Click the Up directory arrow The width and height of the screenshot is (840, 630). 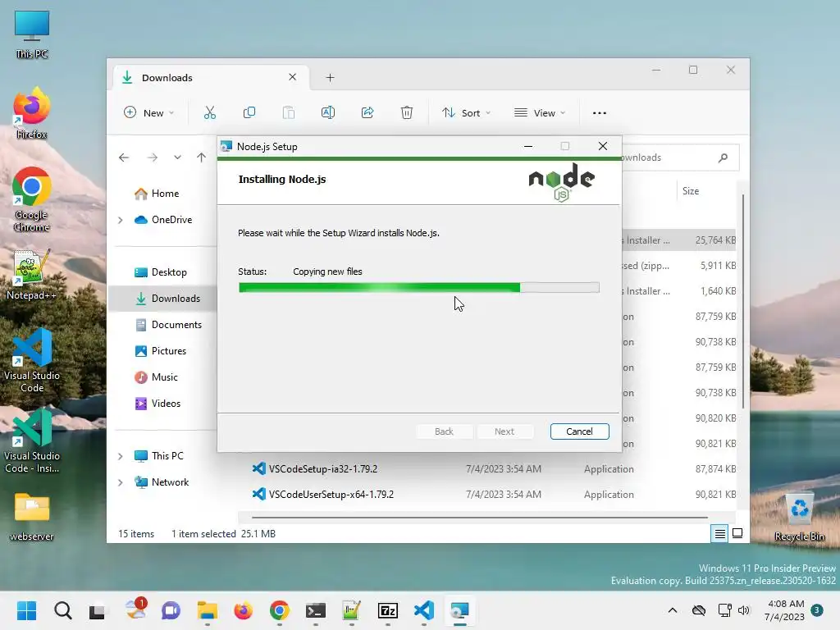click(202, 157)
